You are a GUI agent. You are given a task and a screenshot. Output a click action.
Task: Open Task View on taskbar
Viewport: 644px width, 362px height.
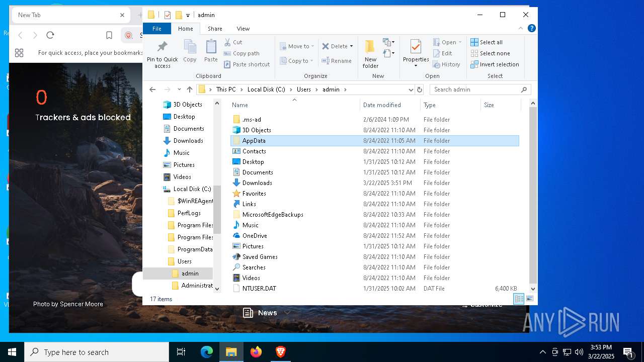pyautogui.click(x=181, y=352)
